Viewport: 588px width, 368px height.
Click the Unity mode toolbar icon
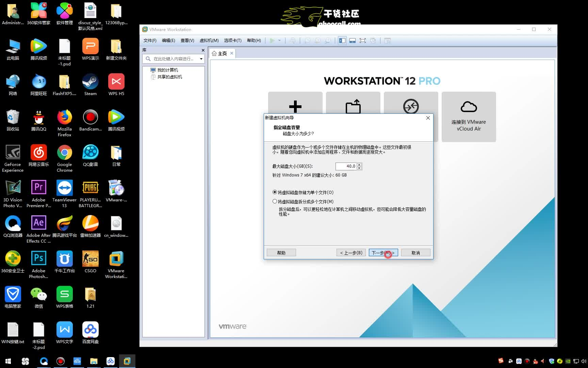coord(373,41)
